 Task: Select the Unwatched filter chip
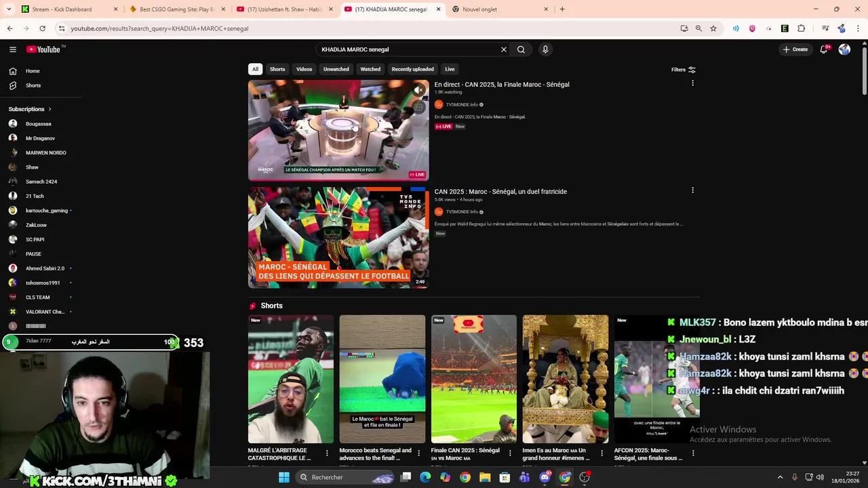tap(336, 69)
